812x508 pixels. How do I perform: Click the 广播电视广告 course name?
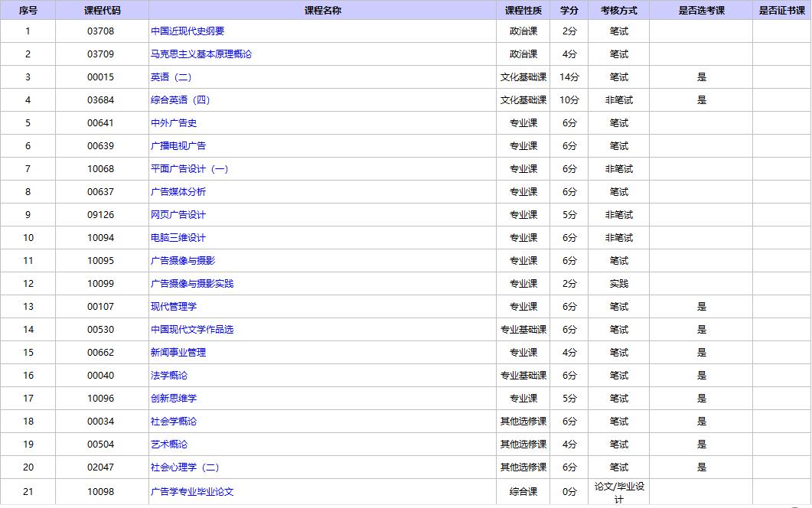(x=178, y=146)
